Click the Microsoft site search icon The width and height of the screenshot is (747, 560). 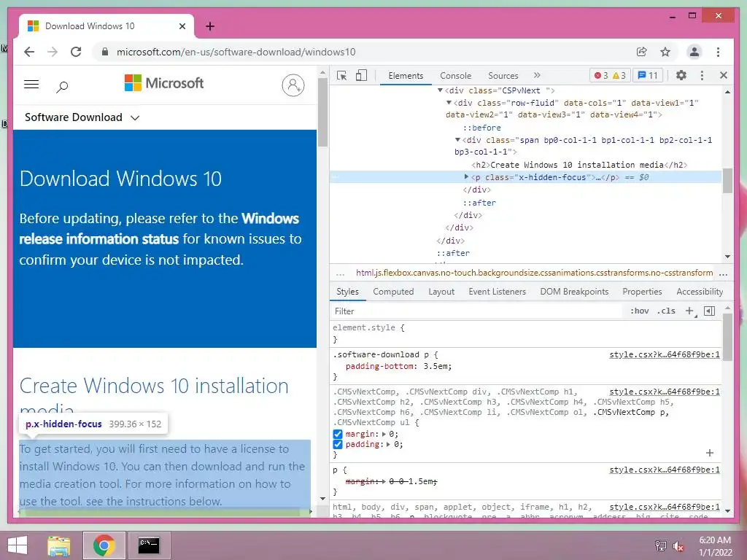coord(62,87)
